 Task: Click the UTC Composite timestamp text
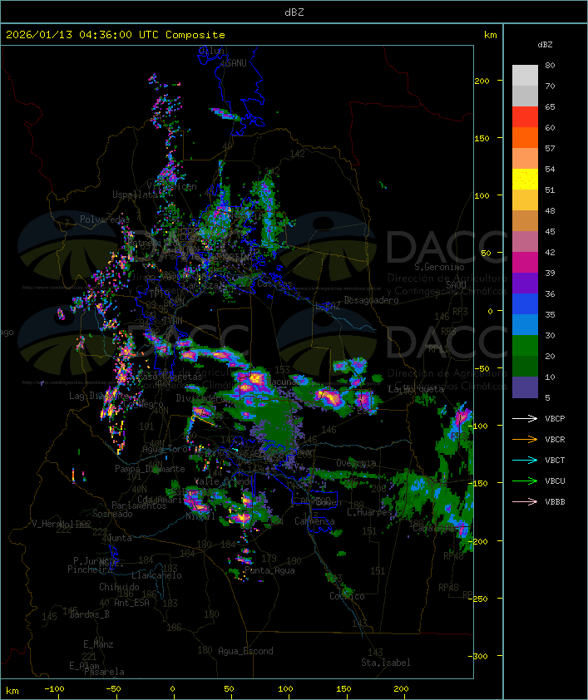[x=116, y=35]
